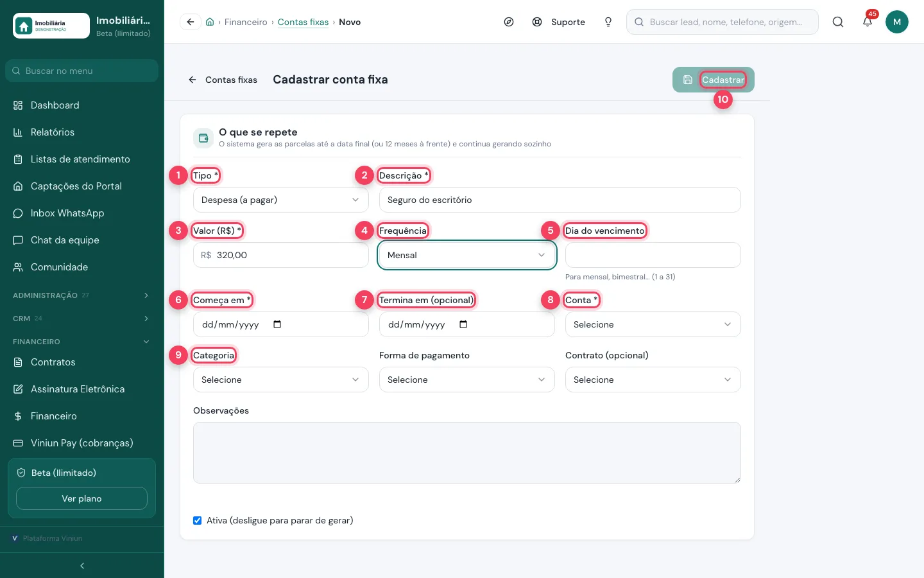Viewport: 924px width, 578px height.
Task: Click the Descrição input field
Action: pos(560,200)
